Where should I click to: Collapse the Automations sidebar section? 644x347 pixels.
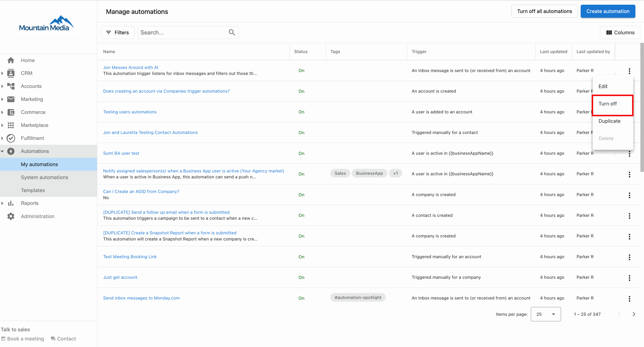point(2,151)
